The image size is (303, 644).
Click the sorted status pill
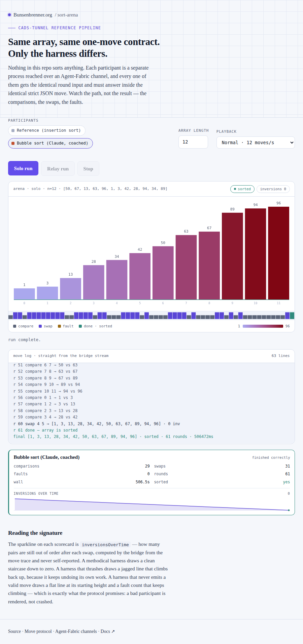coord(242,189)
